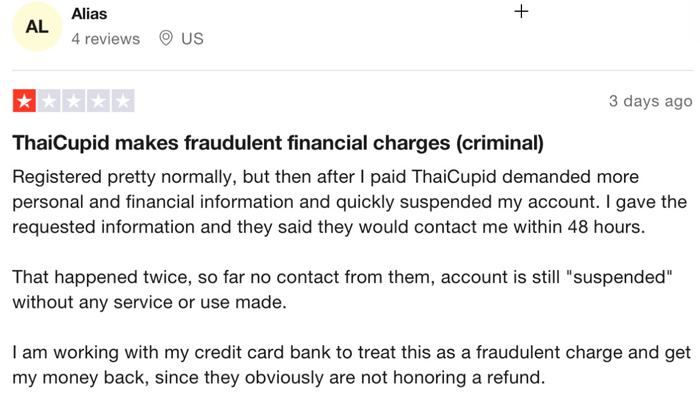Select the fifth gray rating star
The width and height of the screenshot is (700, 396).
click(123, 101)
